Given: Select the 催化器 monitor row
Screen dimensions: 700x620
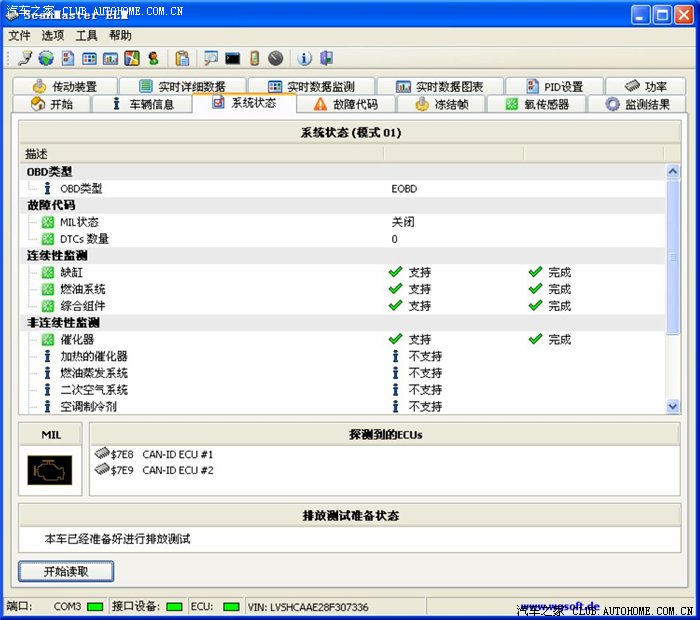Looking at the screenshot, I should pyautogui.click(x=77, y=340).
